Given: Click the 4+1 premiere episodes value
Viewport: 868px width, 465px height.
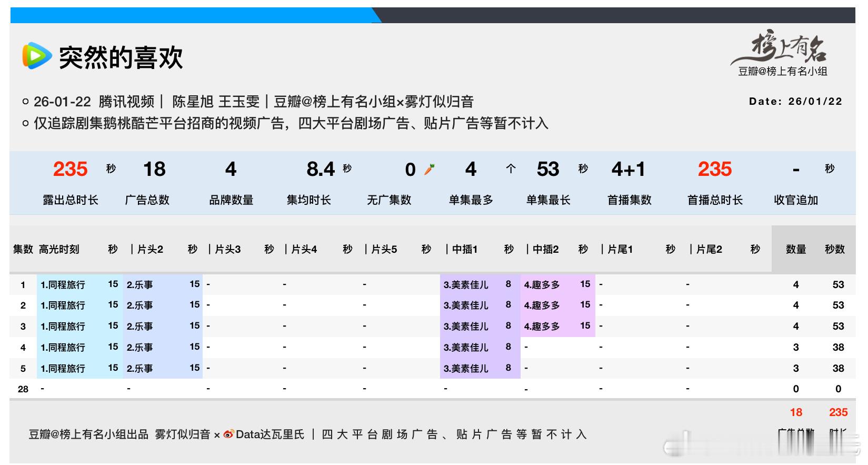Looking at the screenshot, I should click(x=628, y=169).
